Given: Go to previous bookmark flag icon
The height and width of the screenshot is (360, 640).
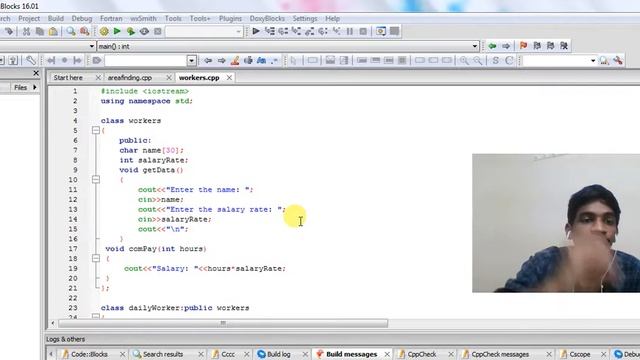Looking at the screenshot, I should click(537, 46).
